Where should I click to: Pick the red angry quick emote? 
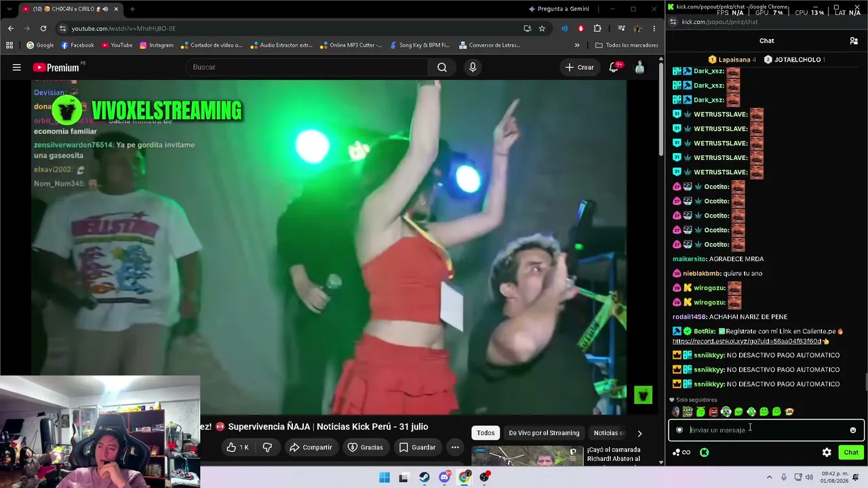pyautogui.click(x=713, y=411)
